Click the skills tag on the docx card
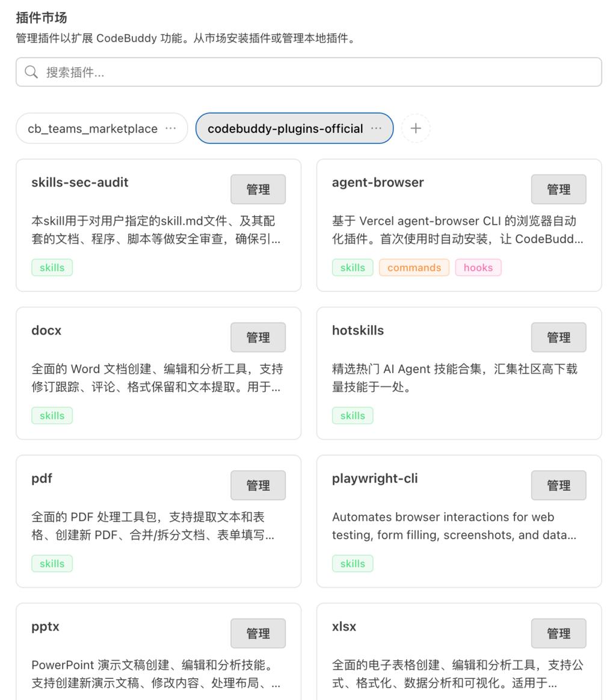Screen dimensions: 616x700 tap(52, 415)
